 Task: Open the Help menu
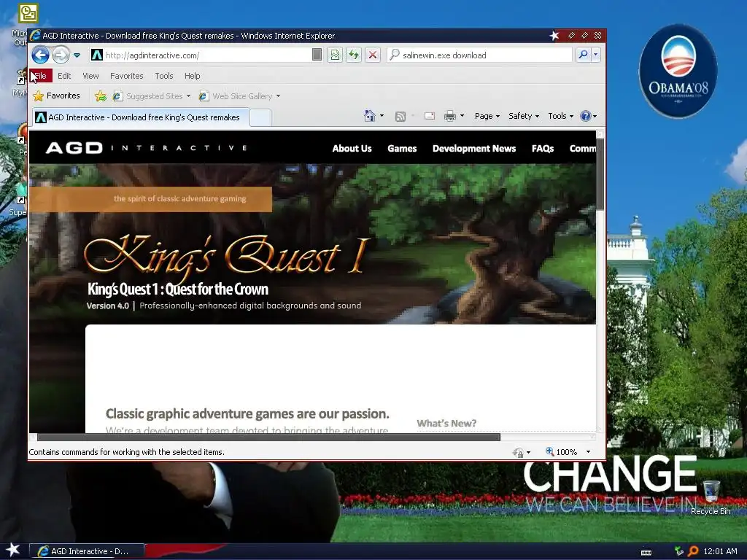click(193, 76)
